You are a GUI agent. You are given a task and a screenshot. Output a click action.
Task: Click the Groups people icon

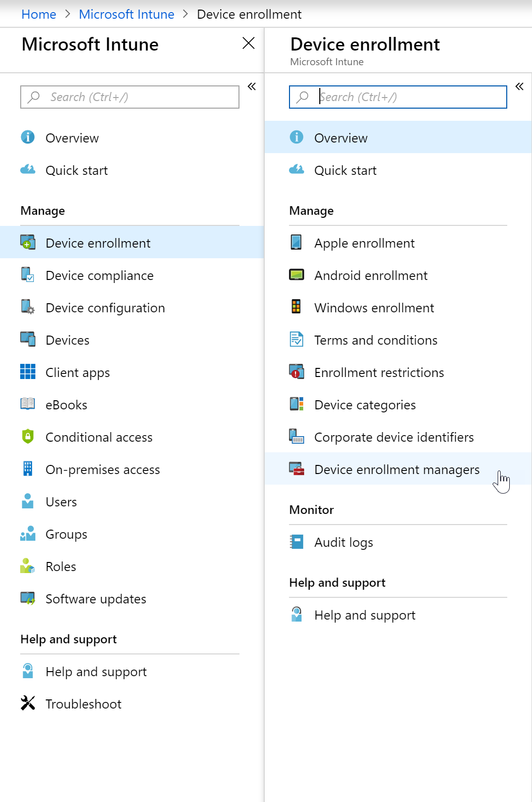28,533
